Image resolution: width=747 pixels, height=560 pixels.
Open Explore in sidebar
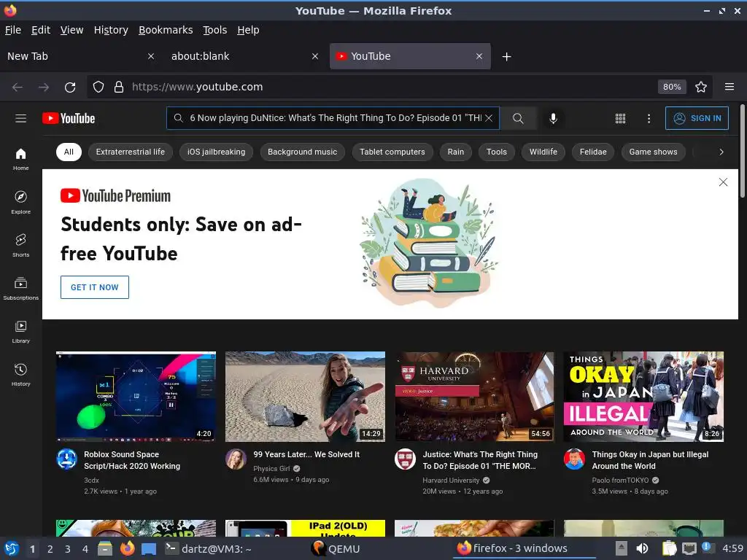(x=20, y=203)
